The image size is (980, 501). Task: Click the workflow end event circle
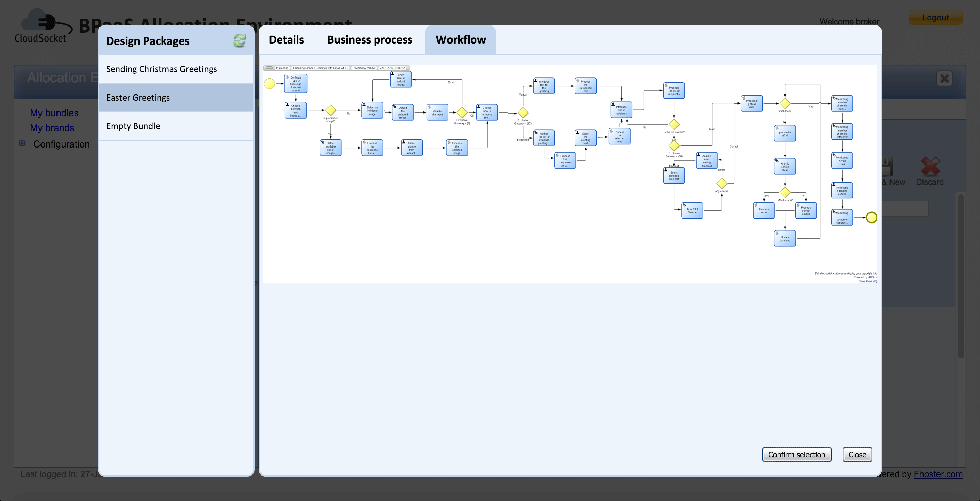[871, 217]
